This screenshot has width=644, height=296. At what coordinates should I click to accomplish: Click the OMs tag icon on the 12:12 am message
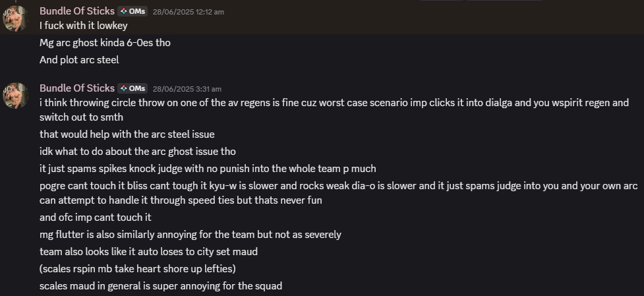click(124, 11)
